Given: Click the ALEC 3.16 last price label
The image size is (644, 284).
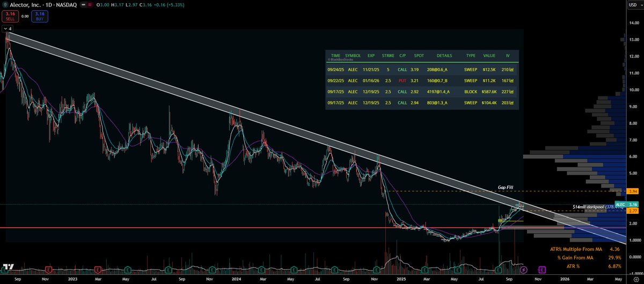Looking at the screenshot, I should [x=627, y=204].
